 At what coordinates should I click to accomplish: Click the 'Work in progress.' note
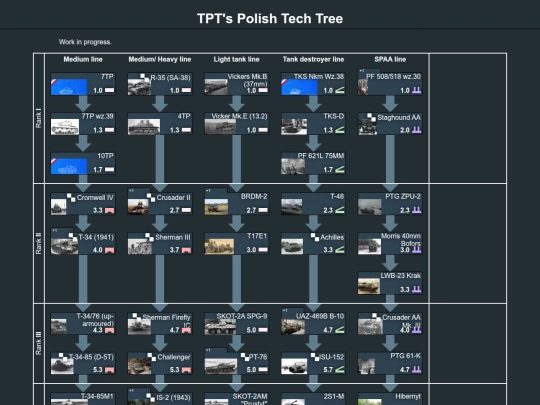[x=85, y=42]
